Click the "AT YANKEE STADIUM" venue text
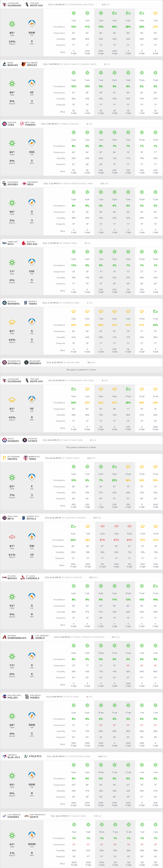Screen dimensions: 163x868 68,124
